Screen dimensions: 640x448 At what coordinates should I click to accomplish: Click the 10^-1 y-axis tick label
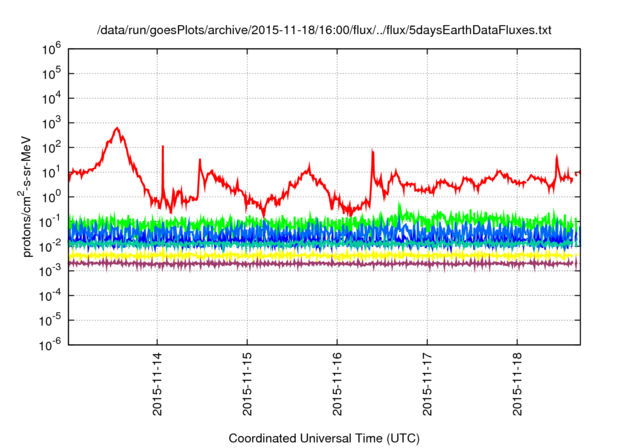51,222
